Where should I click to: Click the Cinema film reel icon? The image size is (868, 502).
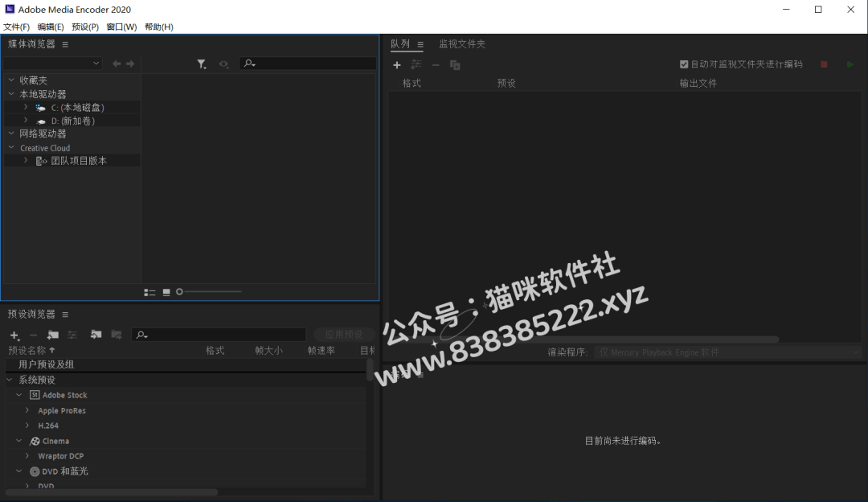point(35,441)
